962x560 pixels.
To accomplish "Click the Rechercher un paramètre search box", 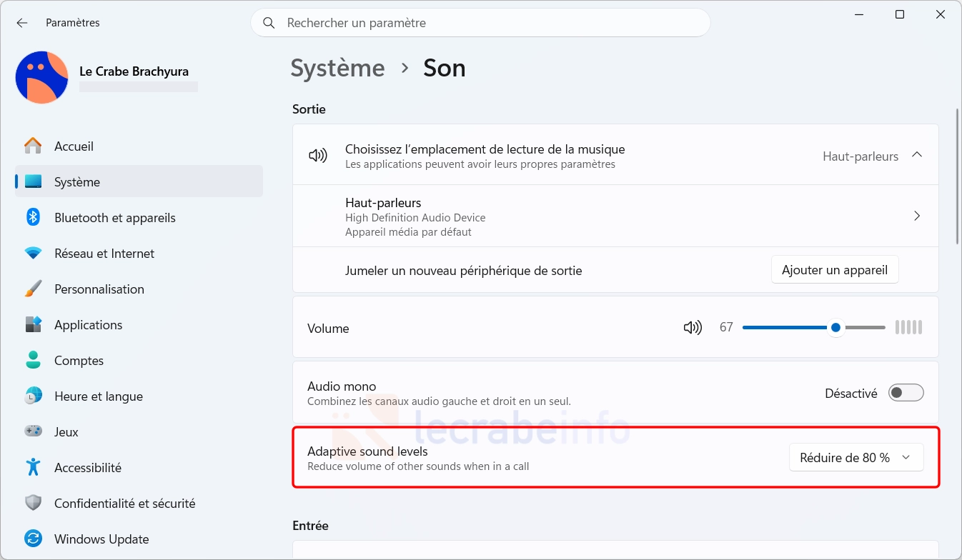I will coord(480,23).
